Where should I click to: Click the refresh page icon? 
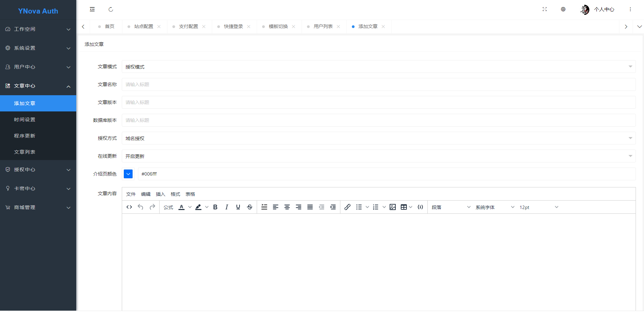[x=111, y=9]
